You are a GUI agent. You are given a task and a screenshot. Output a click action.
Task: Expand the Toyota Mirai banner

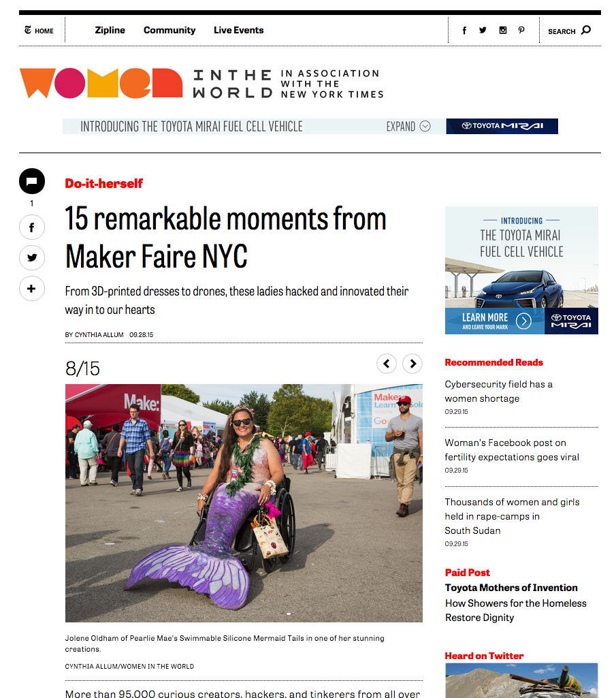pyautogui.click(x=408, y=127)
